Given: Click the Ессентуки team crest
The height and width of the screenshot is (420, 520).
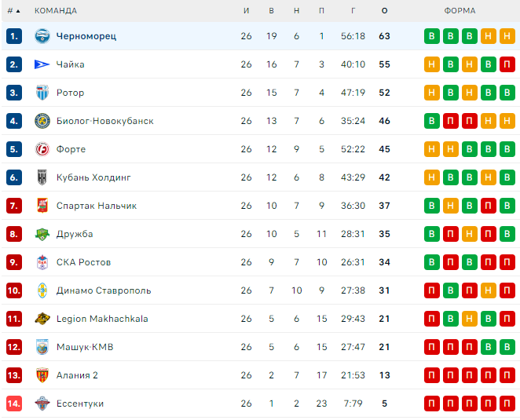Looking at the screenshot, I should [42, 404].
